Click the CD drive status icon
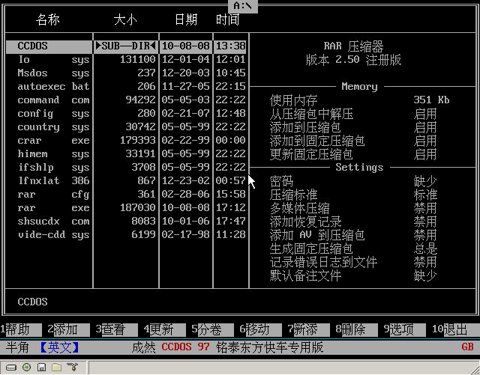 click(x=26, y=367)
